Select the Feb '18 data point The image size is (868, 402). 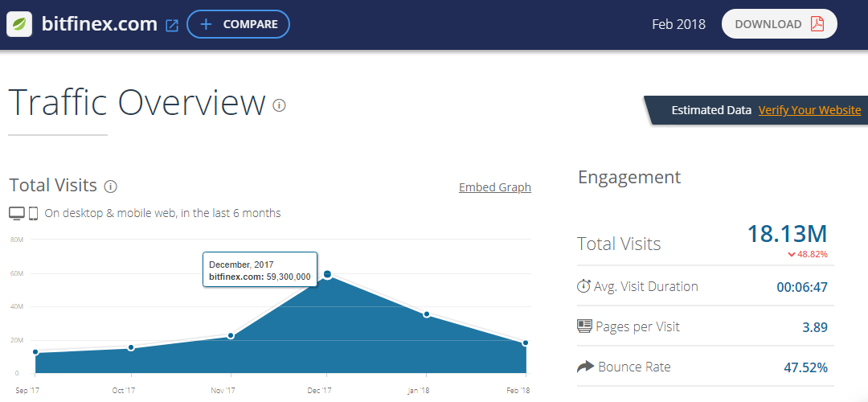click(x=526, y=343)
